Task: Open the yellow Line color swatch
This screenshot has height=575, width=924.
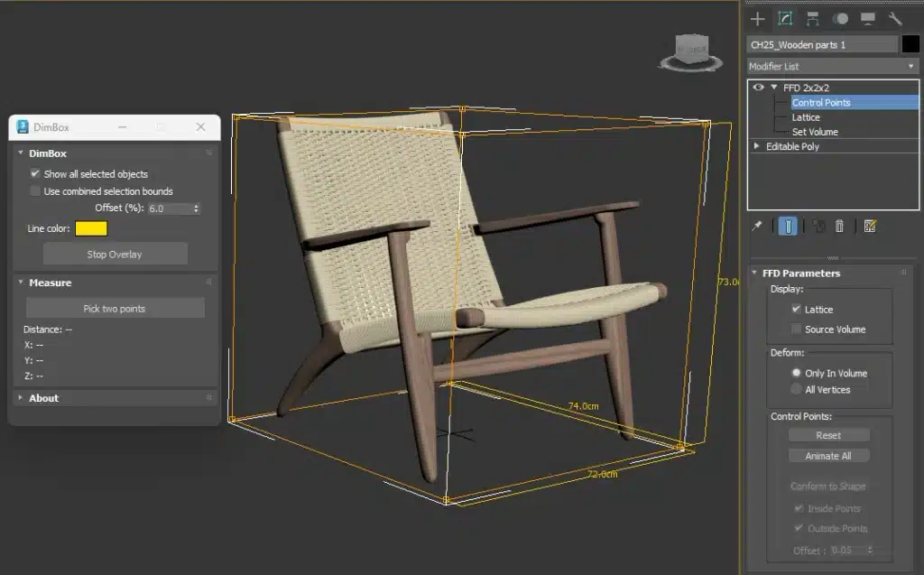Action: tap(91, 228)
